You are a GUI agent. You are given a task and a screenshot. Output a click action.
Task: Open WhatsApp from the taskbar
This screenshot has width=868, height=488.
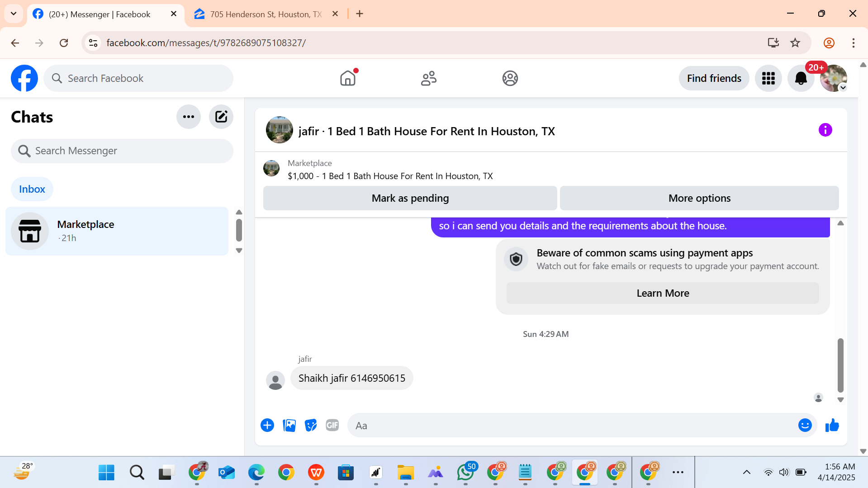click(x=466, y=473)
